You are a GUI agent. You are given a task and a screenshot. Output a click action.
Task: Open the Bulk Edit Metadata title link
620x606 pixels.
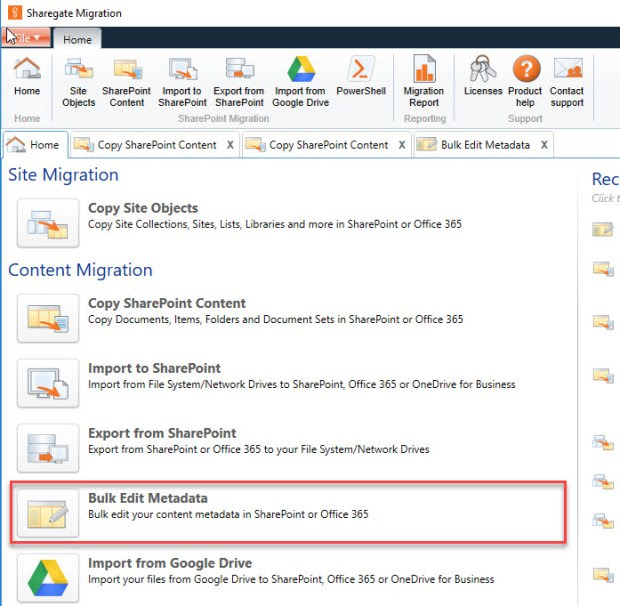click(x=148, y=498)
